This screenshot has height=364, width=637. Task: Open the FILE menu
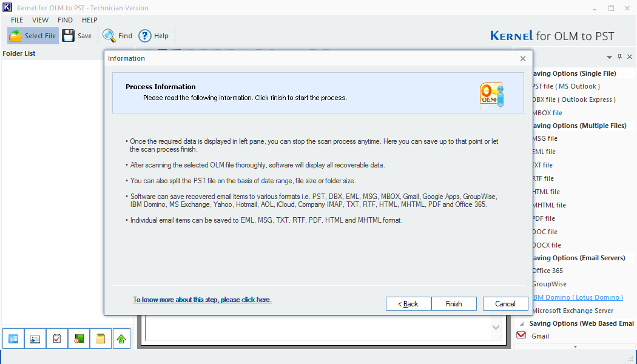pos(17,20)
